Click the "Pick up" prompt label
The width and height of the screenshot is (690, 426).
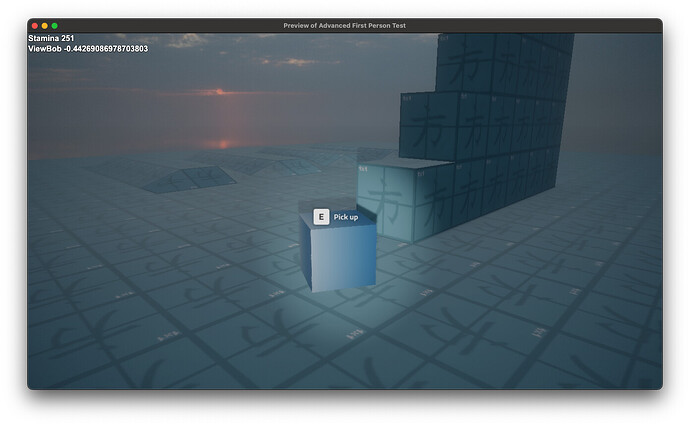[345, 217]
